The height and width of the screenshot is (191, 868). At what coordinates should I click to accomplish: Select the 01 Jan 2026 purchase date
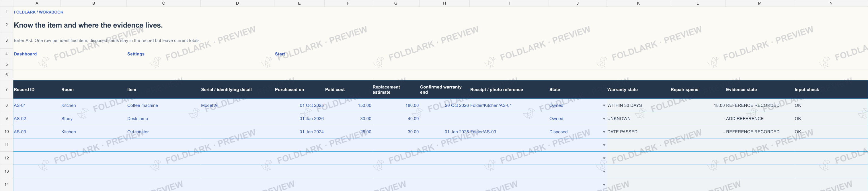click(299, 118)
